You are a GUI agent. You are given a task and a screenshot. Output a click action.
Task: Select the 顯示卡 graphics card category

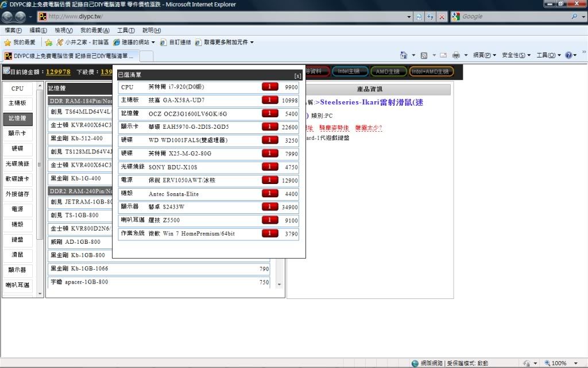(18, 133)
